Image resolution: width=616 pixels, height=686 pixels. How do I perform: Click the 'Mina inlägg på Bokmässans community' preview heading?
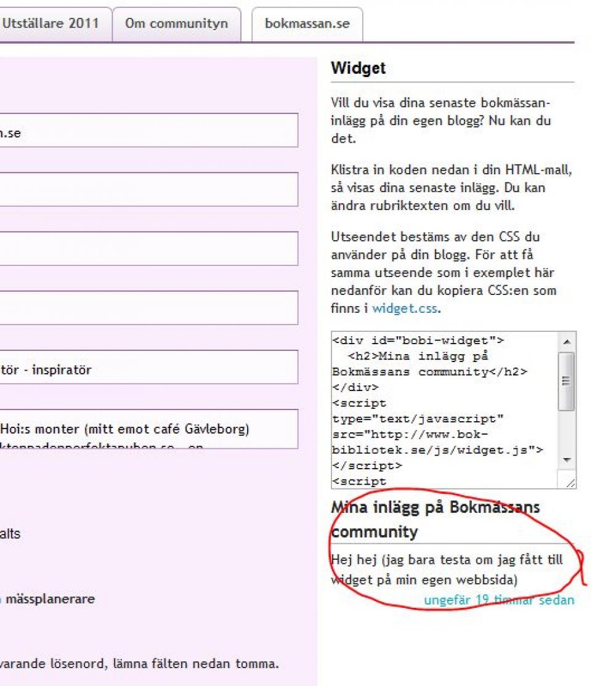tap(435, 519)
